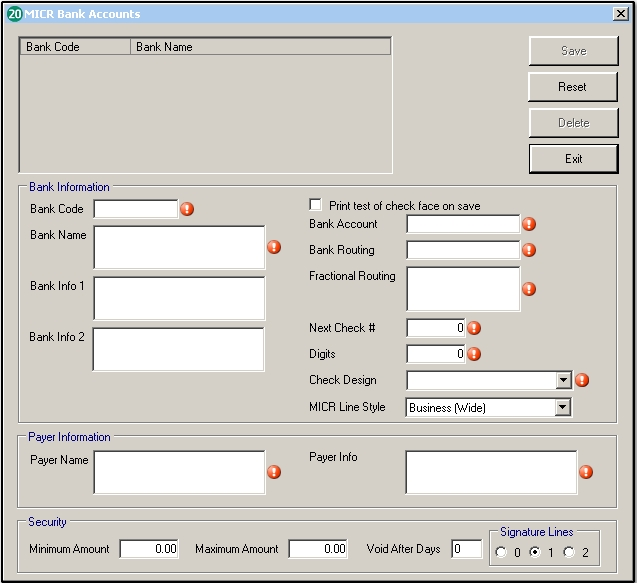Open the MICR Line Style dropdown
The width and height of the screenshot is (637, 583).
click(563, 407)
